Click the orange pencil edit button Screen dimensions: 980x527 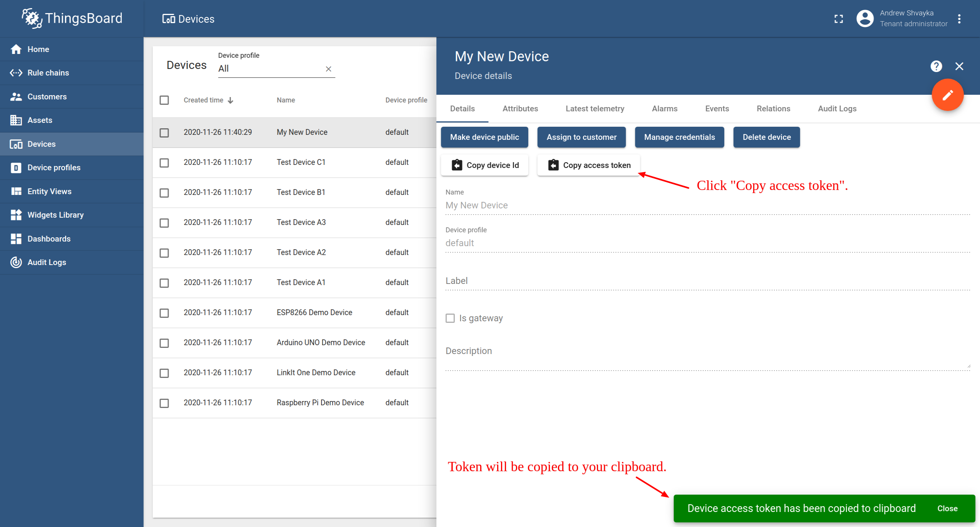pyautogui.click(x=947, y=95)
